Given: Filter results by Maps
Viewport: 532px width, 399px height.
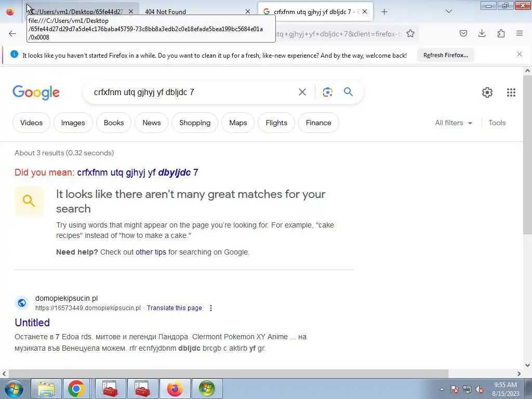Looking at the screenshot, I should pos(238,123).
